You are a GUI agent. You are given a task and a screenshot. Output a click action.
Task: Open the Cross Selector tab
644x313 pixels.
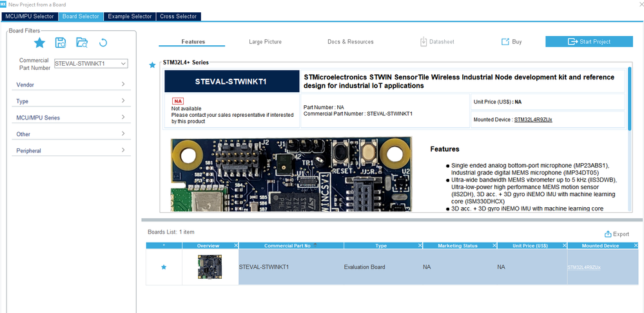pos(179,16)
